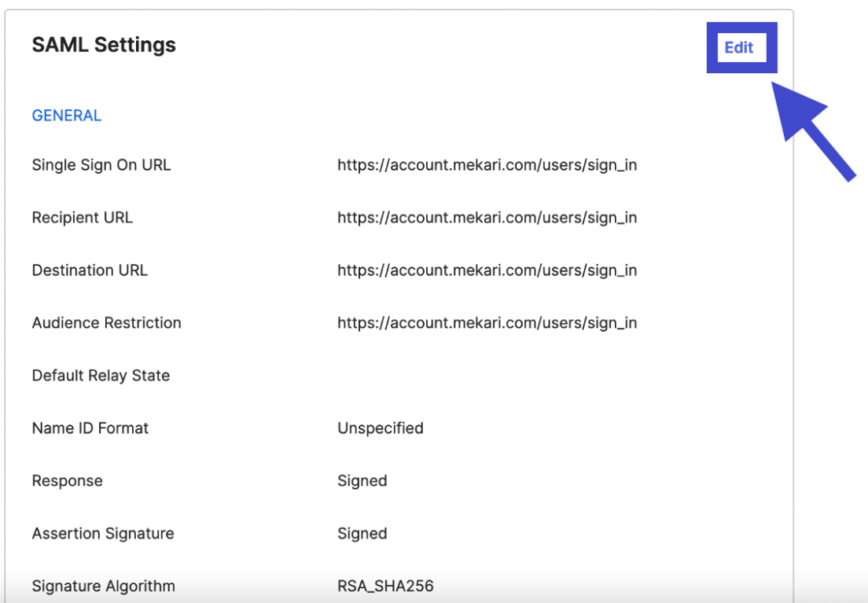Select the GENERAL section heading
Image resolution: width=868 pixels, height=603 pixels.
coord(67,116)
